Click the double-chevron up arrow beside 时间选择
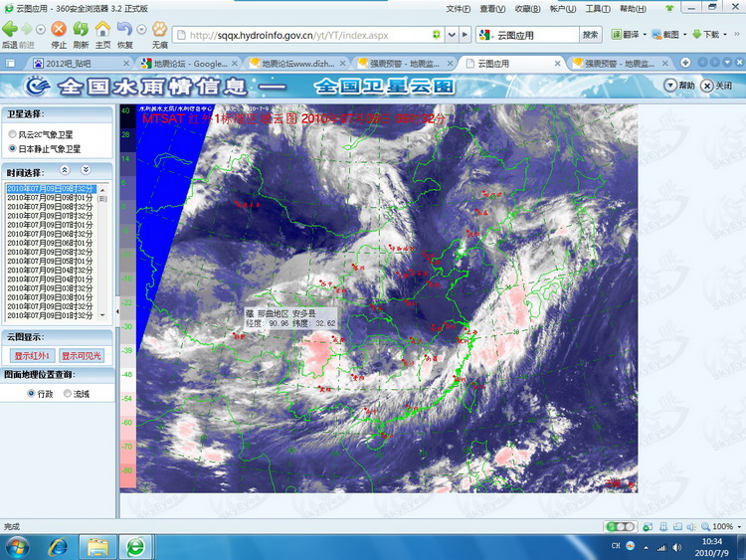Viewport: 746px width, 560px height. [x=66, y=170]
